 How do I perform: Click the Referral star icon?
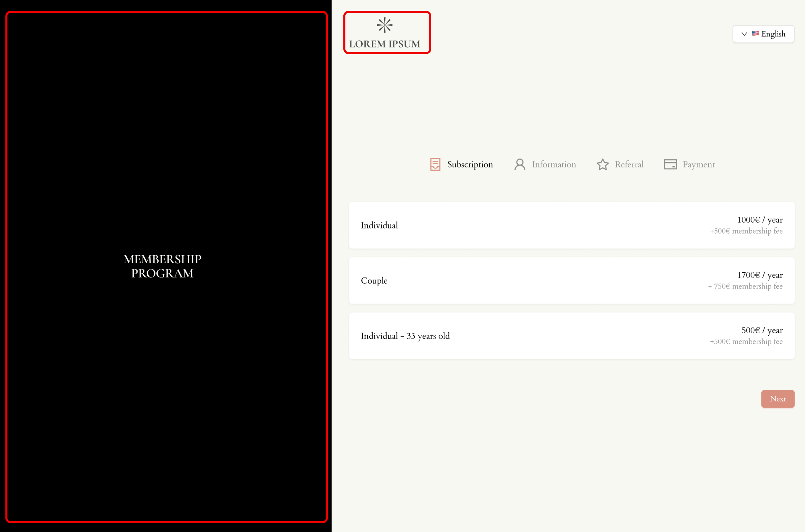pyautogui.click(x=603, y=165)
